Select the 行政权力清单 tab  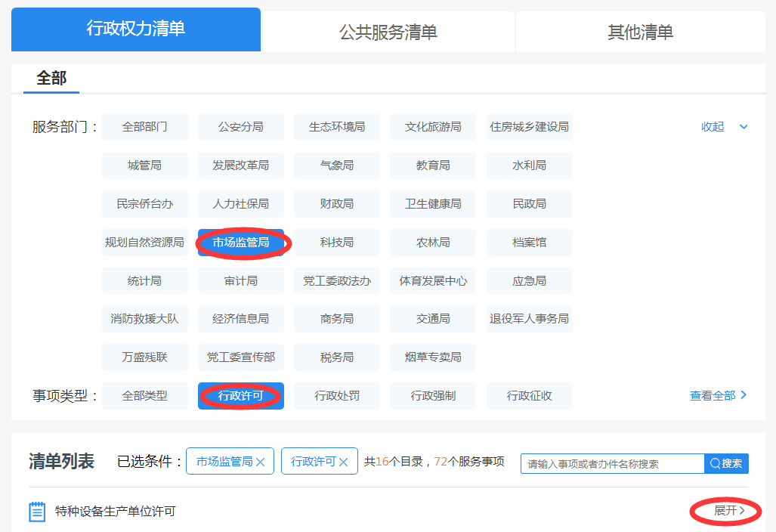point(136,30)
